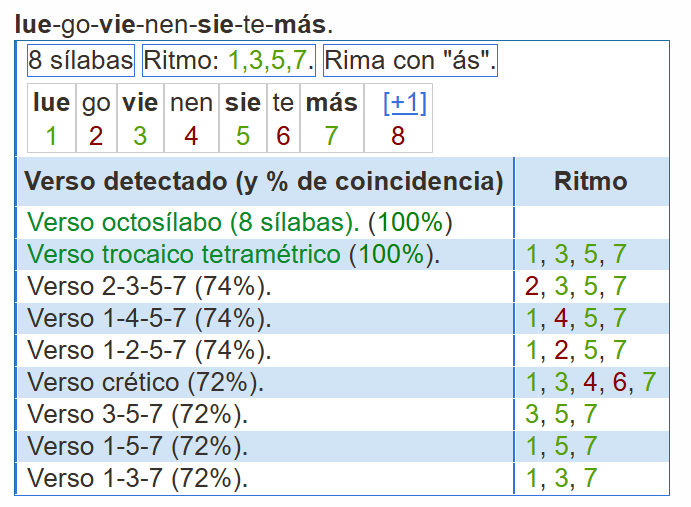Select the 'Verso 1-4-5-7 (74%)' row
Image resolution: width=691 pixels, height=507 pixels.
point(343,318)
